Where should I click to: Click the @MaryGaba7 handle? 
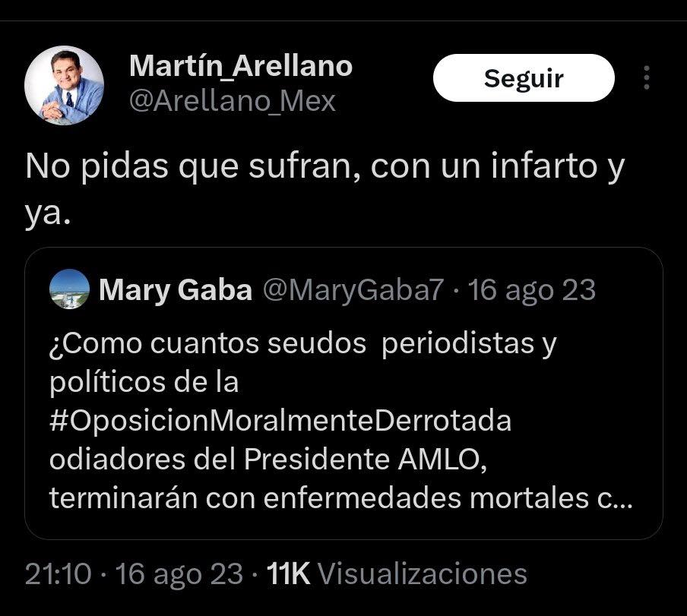(x=353, y=289)
